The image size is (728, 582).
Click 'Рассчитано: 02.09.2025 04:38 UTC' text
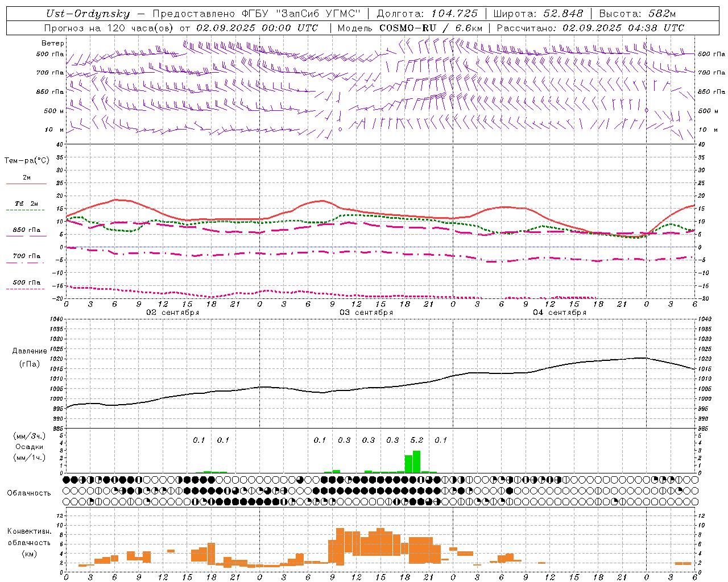click(590, 28)
